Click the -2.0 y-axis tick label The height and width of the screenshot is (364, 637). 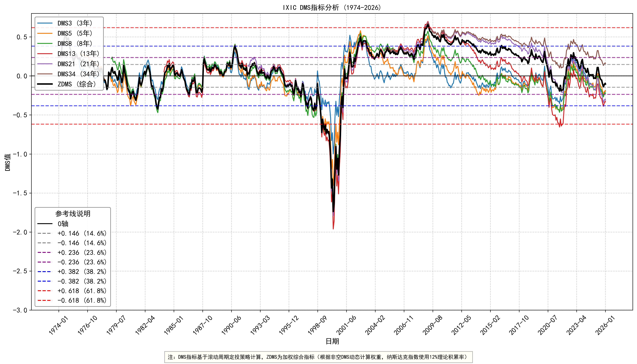pyautogui.click(x=20, y=232)
